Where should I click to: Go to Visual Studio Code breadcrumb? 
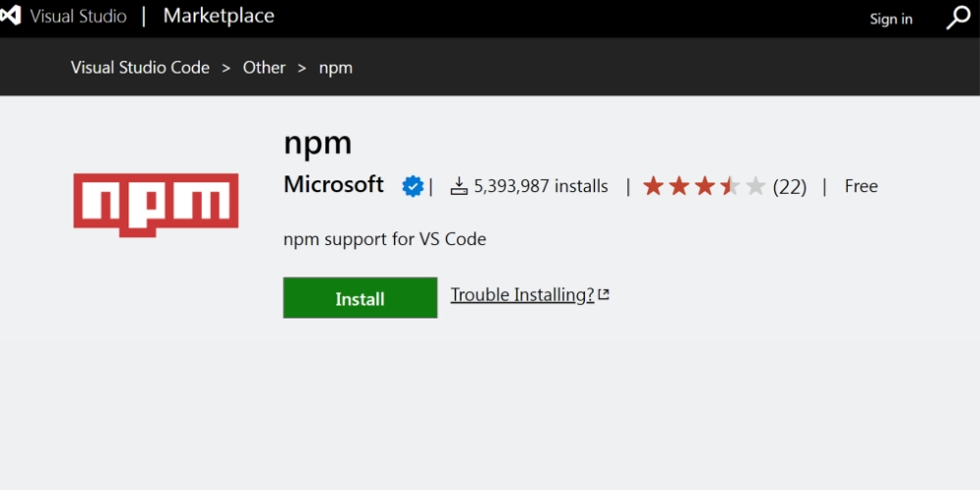pos(140,68)
